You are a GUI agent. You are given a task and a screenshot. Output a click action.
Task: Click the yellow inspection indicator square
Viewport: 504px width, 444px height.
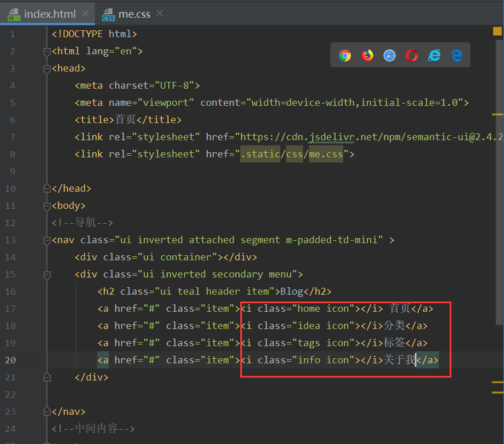pos(497,31)
